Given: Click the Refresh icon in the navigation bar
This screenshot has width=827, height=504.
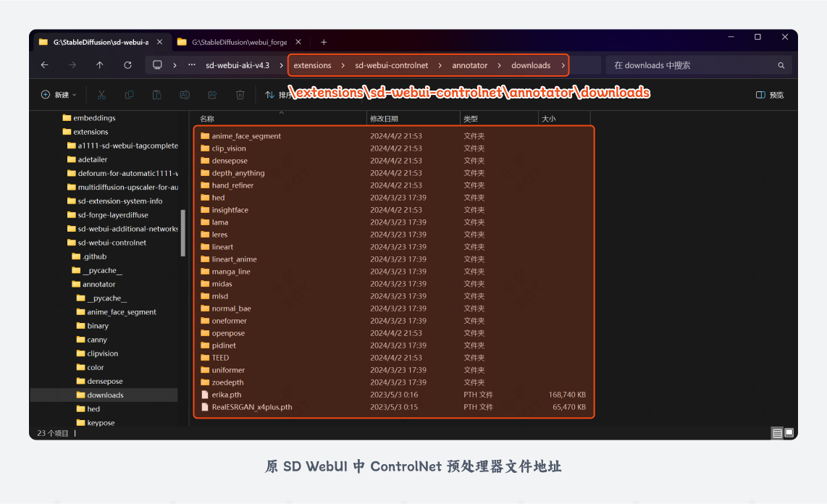Looking at the screenshot, I should [x=127, y=64].
